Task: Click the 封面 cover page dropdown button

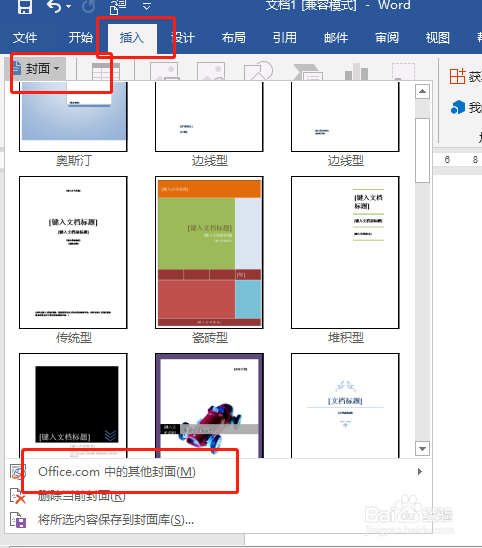Action: coord(36,68)
